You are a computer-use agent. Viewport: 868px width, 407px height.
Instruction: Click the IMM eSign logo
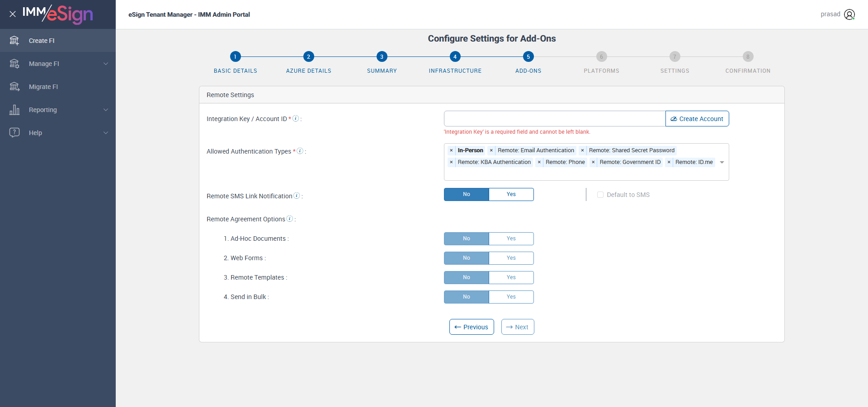click(x=57, y=14)
